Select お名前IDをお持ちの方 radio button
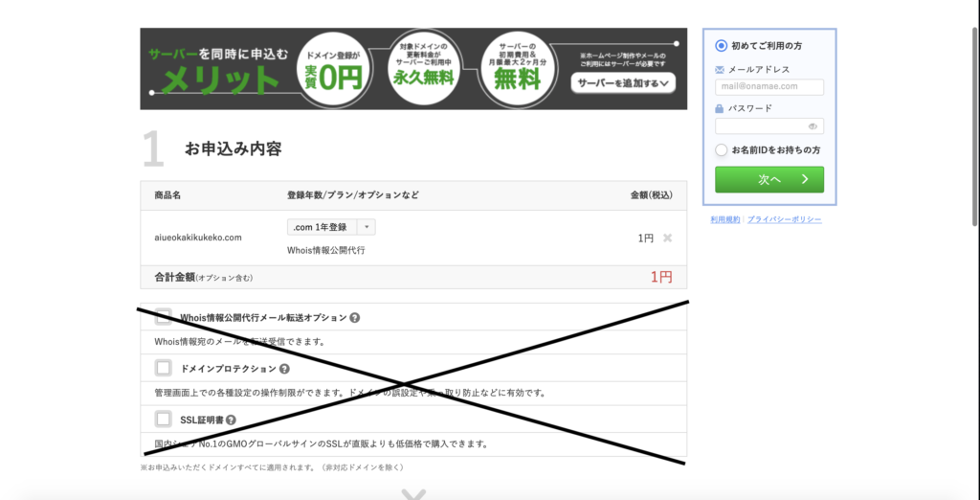This screenshot has width=980, height=500. [x=722, y=150]
